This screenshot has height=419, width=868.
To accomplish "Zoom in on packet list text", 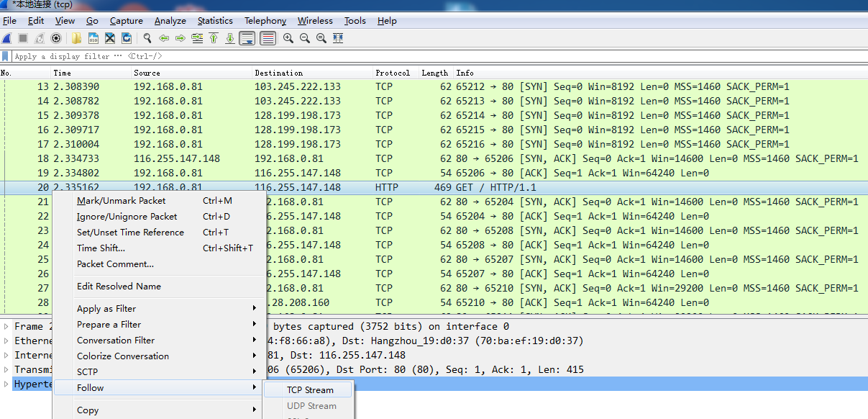I will [288, 38].
